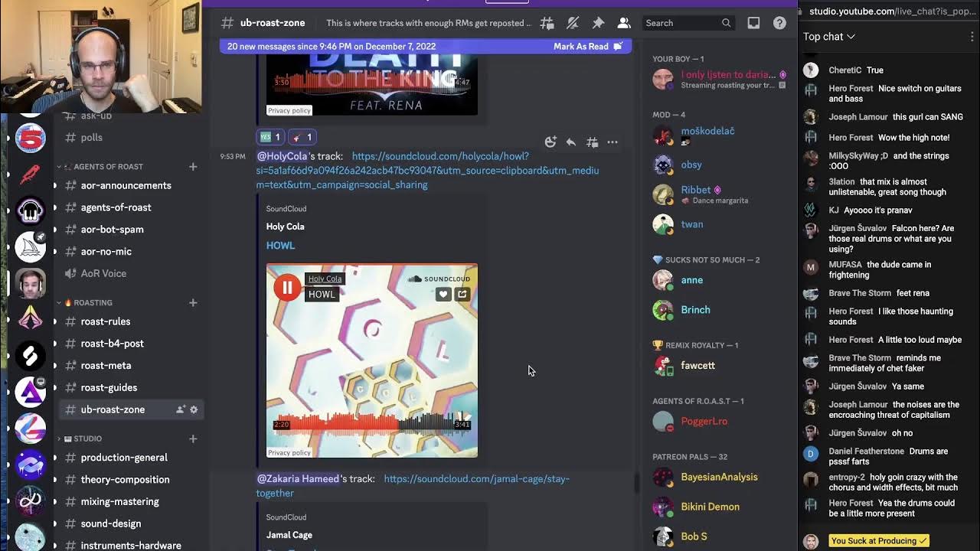980x551 pixels.
Task: Open agents-of-roast channel
Action: click(116, 207)
